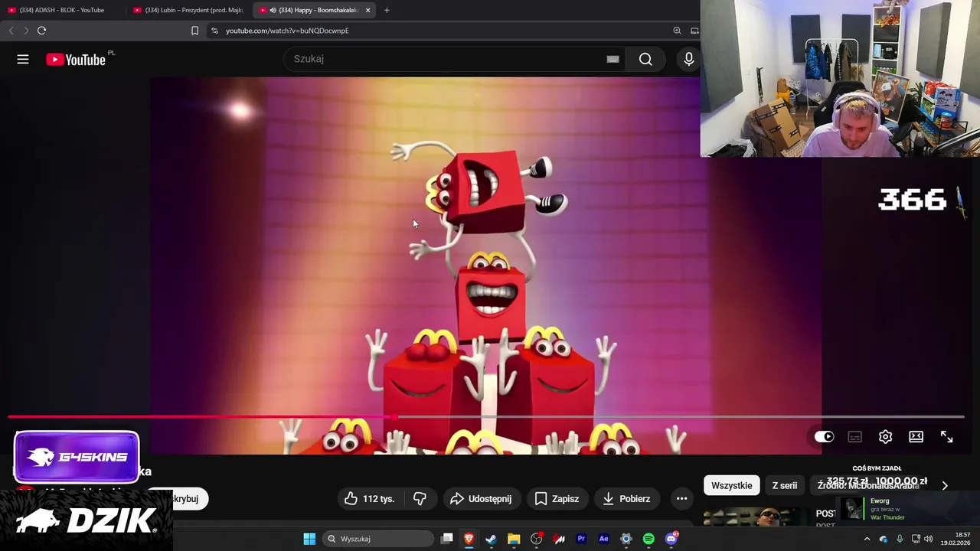Enter fullscreen mode in player
The width and height of the screenshot is (980, 551).
[x=946, y=437]
